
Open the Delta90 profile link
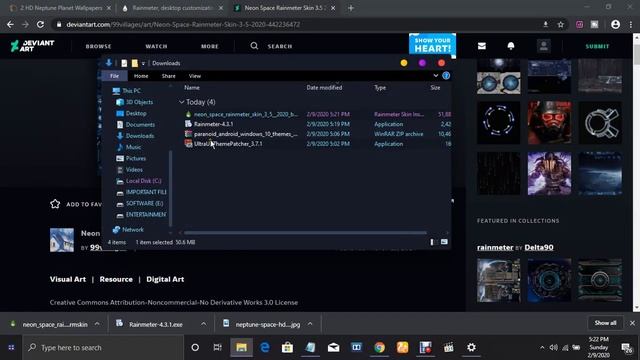pos(539,247)
